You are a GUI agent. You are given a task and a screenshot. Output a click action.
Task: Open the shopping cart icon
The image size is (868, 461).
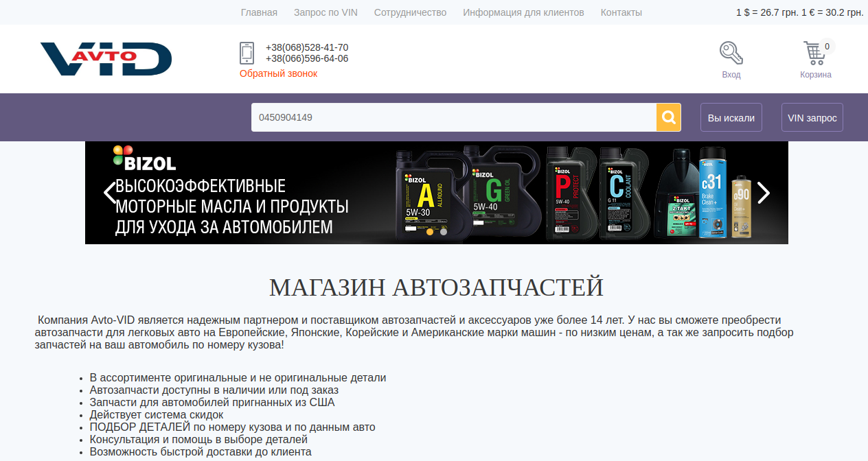814,53
